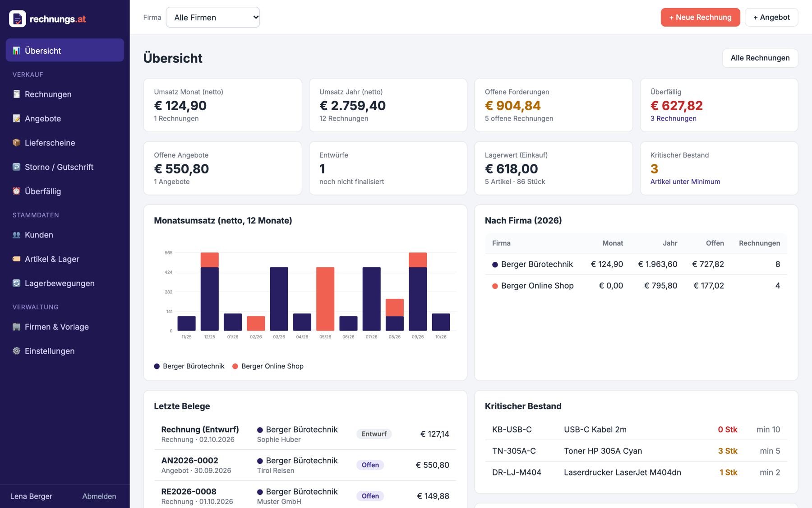Click the Lagerwert € 618,00 card

tap(554, 168)
